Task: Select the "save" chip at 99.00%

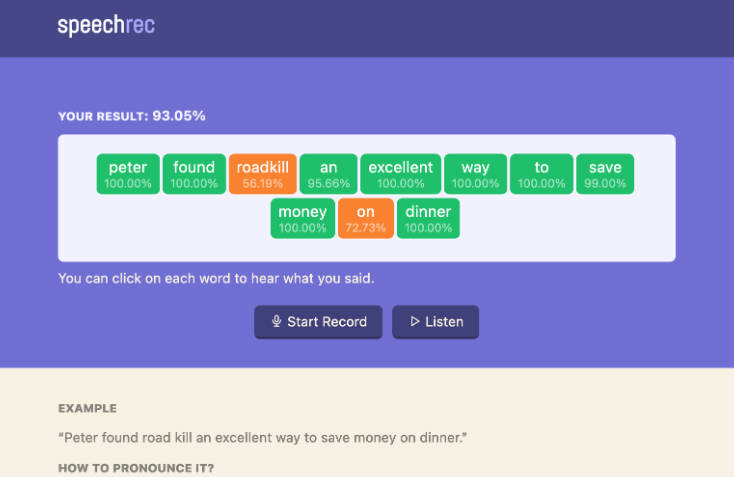Action: (605, 174)
